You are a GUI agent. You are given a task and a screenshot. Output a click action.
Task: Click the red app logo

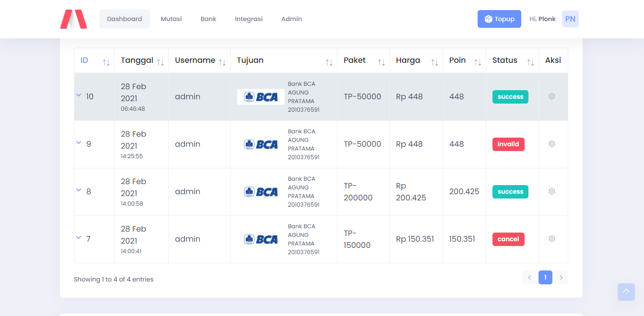pyautogui.click(x=73, y=19)
